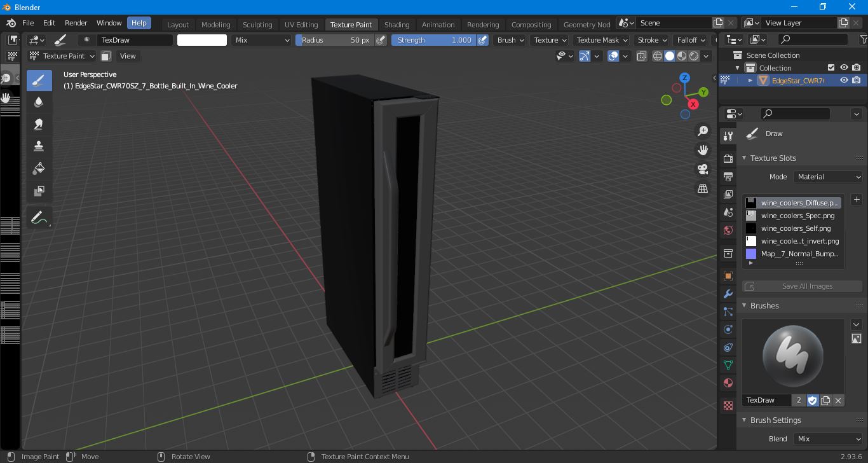Select the Draw brush tool
Viewport: 868px width, 463px height.
coord(39,80)
